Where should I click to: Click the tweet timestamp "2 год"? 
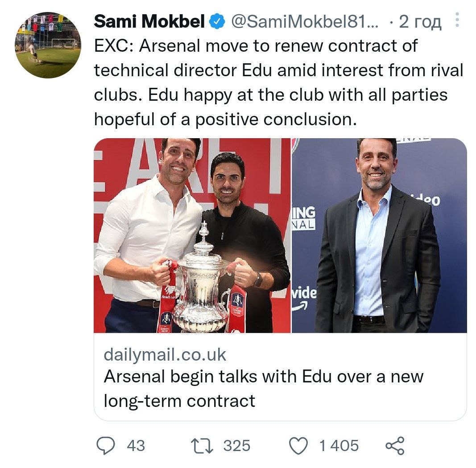pyautogui.click(x=420, y=22)
